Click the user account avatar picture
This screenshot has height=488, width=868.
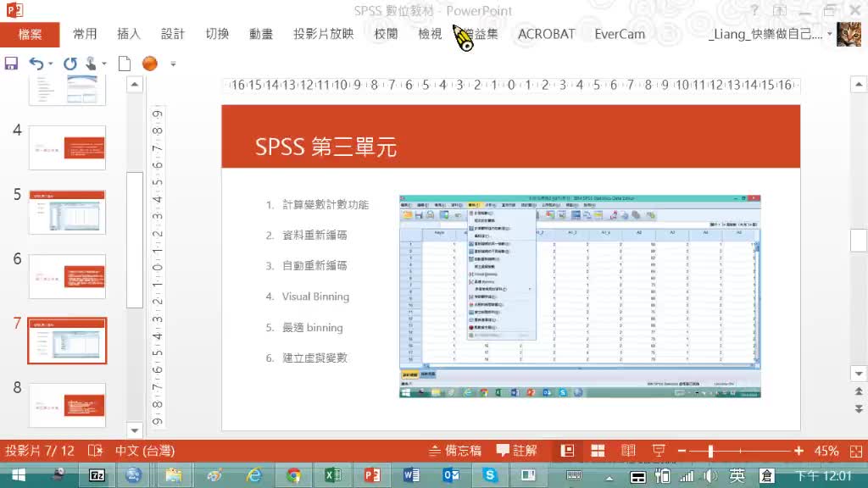tap(849, 34)
